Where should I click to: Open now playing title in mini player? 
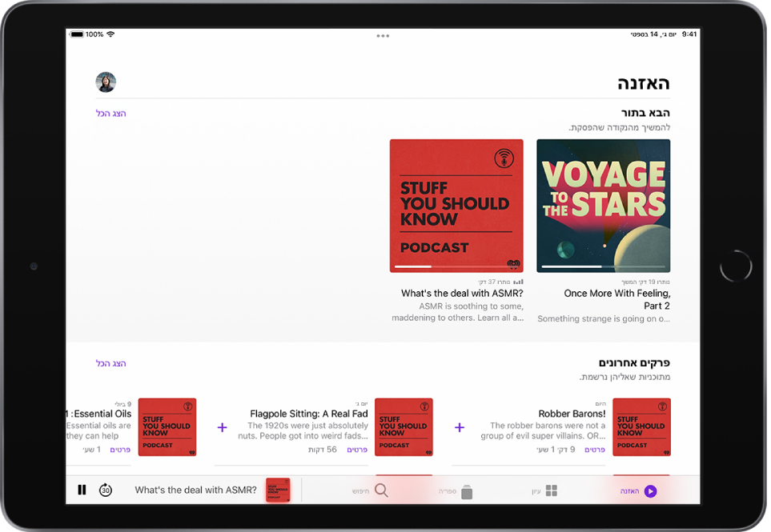click(195, 490)
